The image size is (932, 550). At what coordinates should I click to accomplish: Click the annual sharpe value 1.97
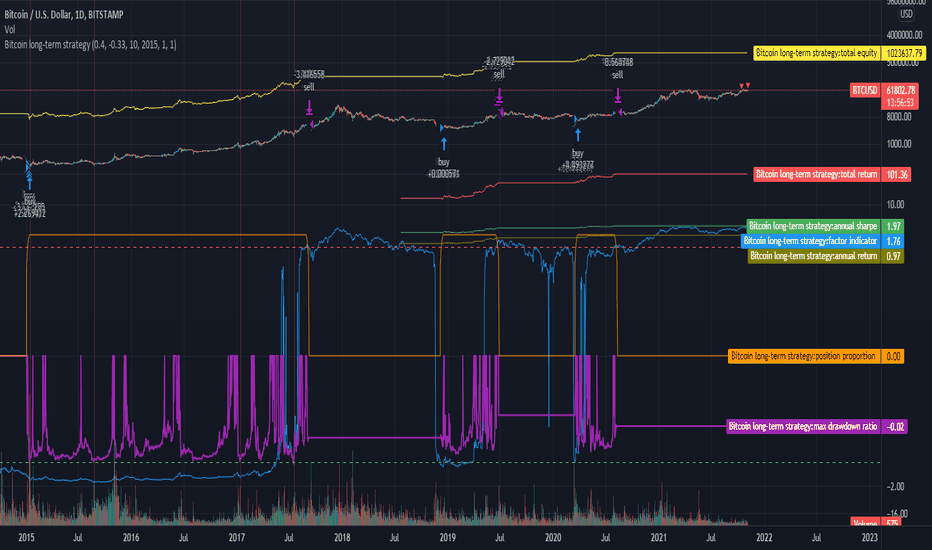coord(893,226)
